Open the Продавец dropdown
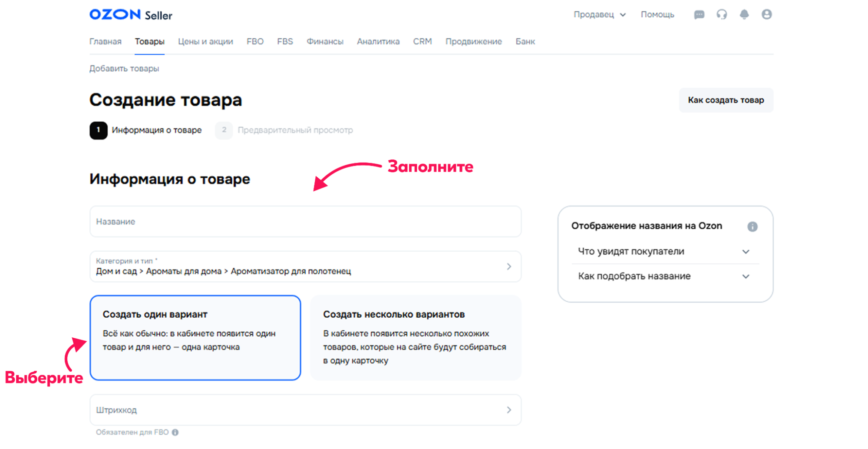This screenshot has width=868, height=449. pyautogui.click(x=599, y=15)
